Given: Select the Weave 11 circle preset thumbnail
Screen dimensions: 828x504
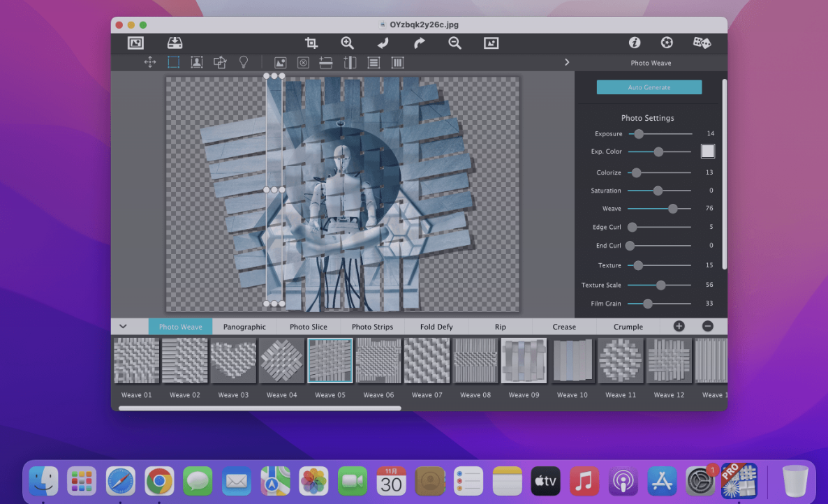Looking at the screenshot, I should [x=621, y=360].
